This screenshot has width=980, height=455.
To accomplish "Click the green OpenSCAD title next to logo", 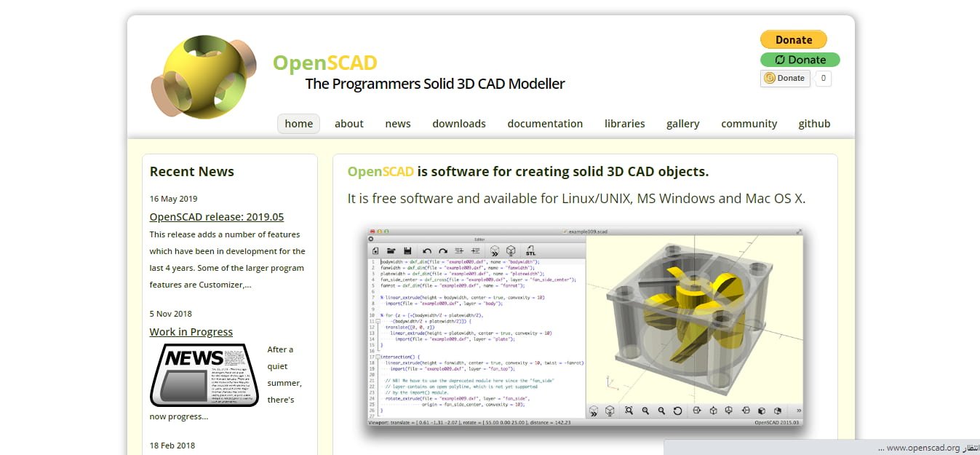I will (x=325, y=63).
